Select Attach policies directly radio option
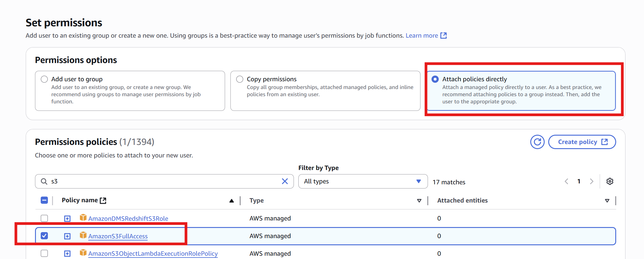The image size is (644, 259). click(435, 79)
